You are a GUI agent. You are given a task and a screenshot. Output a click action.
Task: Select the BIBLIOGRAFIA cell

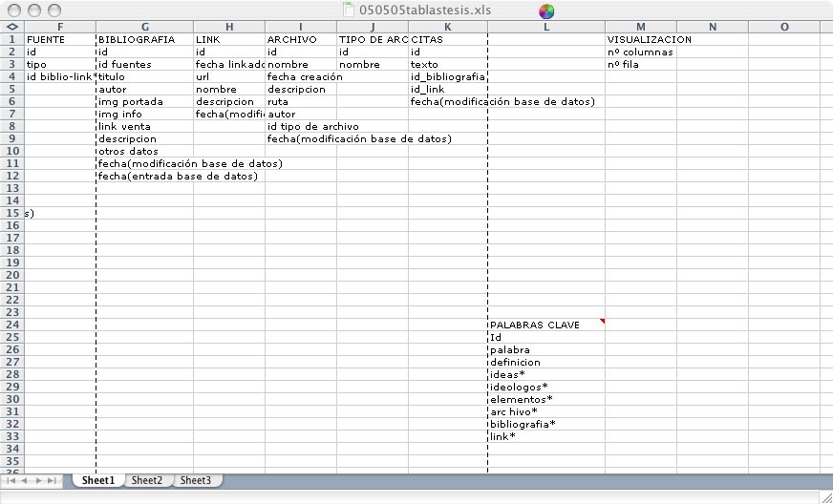click(144, 39)
